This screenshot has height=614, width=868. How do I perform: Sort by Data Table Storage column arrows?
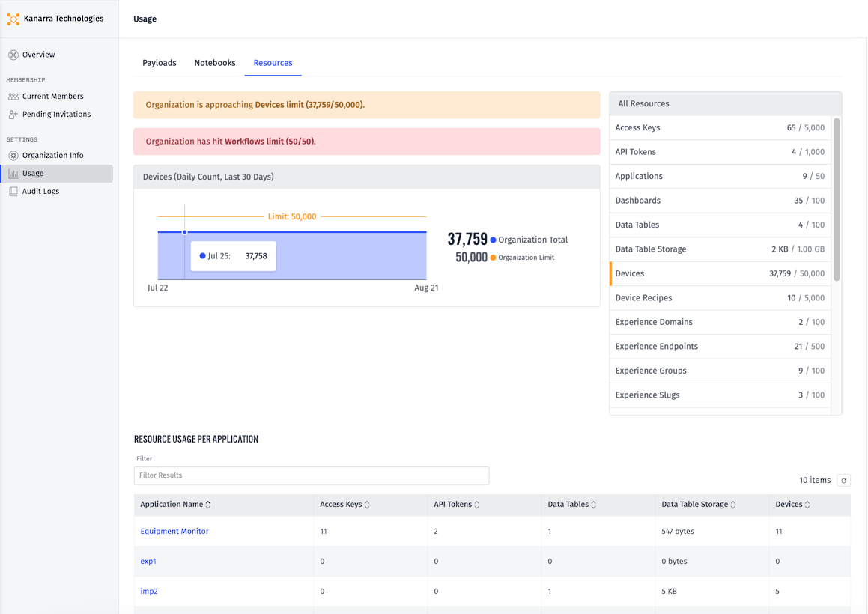coord(733,505)
